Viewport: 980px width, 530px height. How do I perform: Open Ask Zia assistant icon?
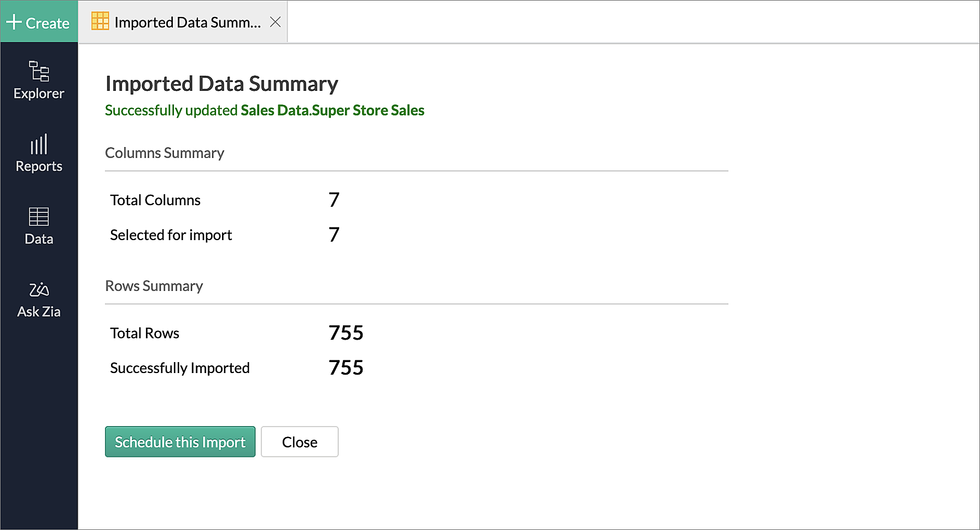click(39, 289)
